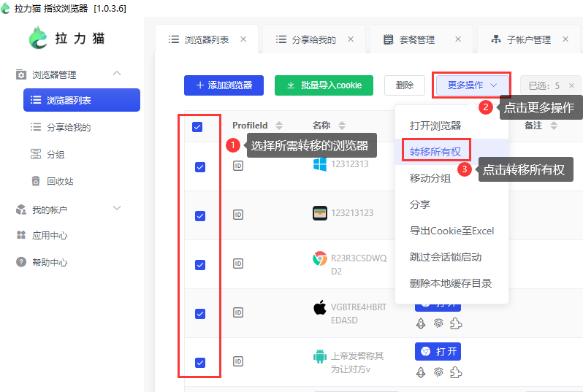Click the 子帐户管理 tab icon
The image size is (583, 392).
click(x=496, y=39)
